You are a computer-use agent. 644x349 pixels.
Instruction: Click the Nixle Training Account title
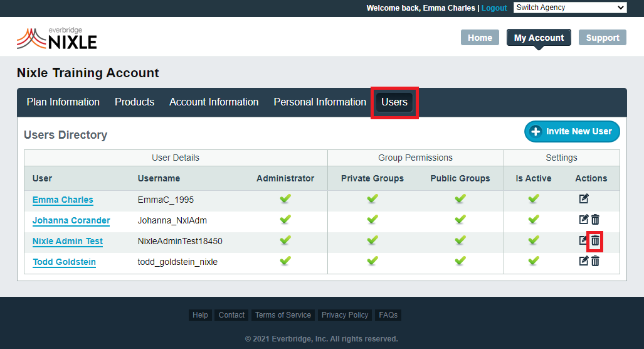click(x=88, y=73)
